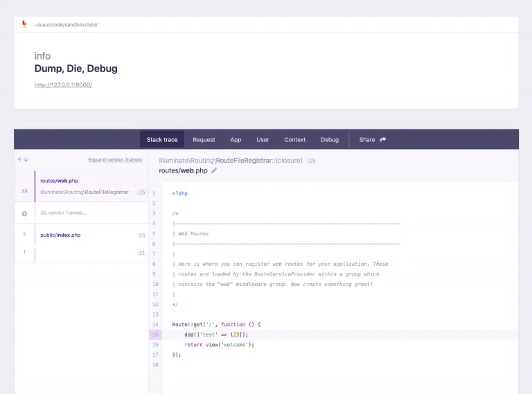Switch to the Debug tab
532x394 pixels.
(x=330, y=140)
